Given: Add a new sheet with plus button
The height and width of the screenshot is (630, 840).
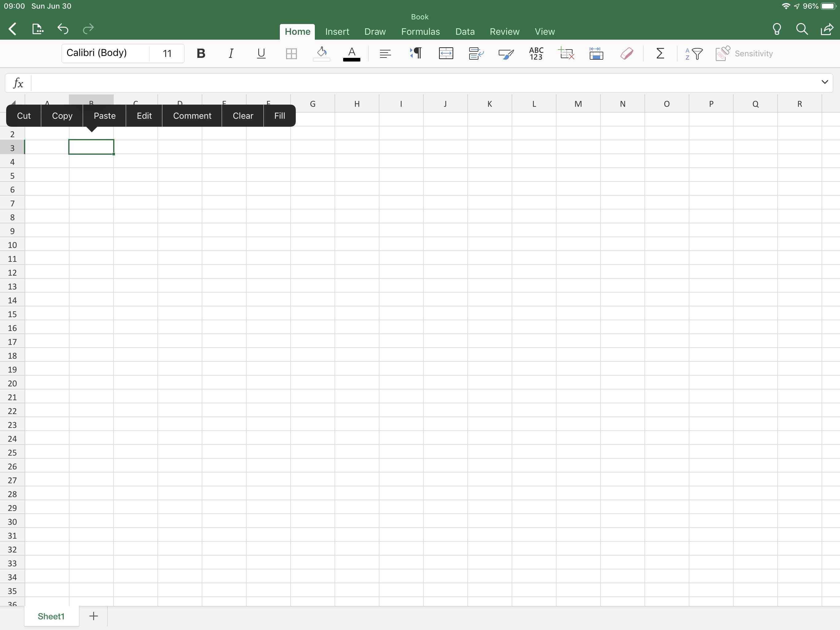Looking at the screenshot, I should pyautogui.click(x=93, y=616).
